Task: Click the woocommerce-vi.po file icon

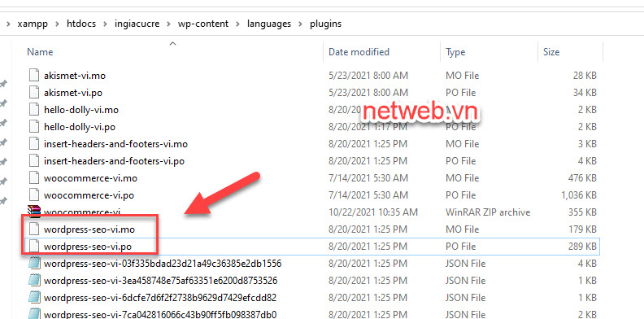Action: click(34, 195)
